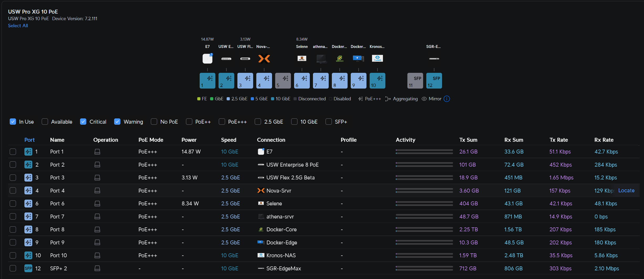Tick the checkbox for Port 6 row

13,204
